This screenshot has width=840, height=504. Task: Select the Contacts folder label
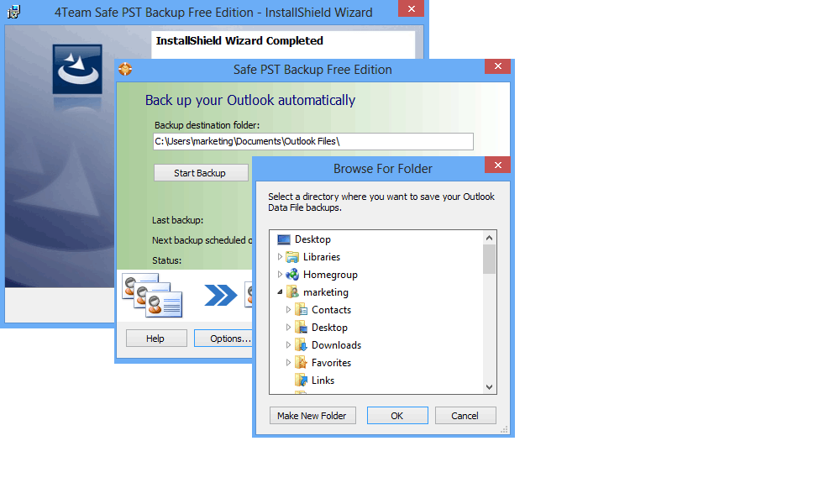pyautogui.click(x=331, y=310)
